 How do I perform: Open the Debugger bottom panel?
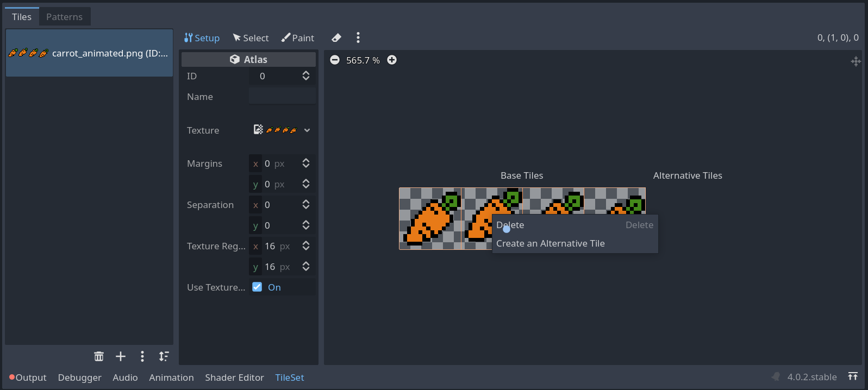click(80, 378)
